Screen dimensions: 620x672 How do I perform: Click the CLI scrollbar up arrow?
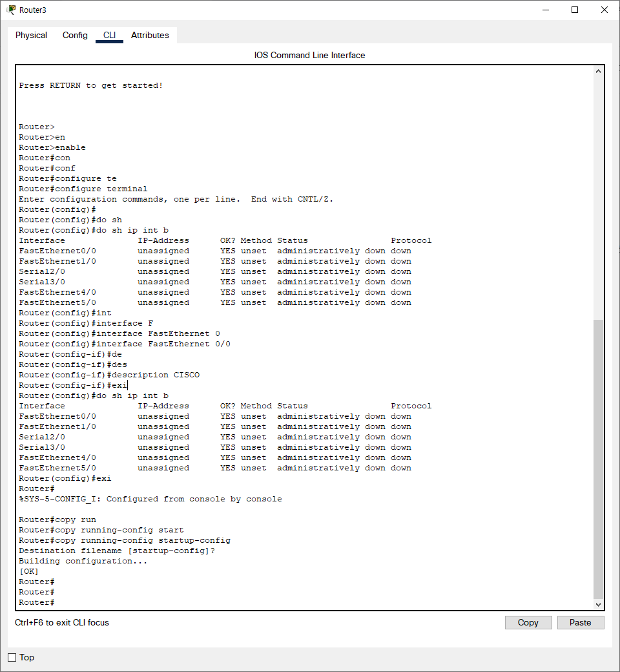tap(598, 71)
